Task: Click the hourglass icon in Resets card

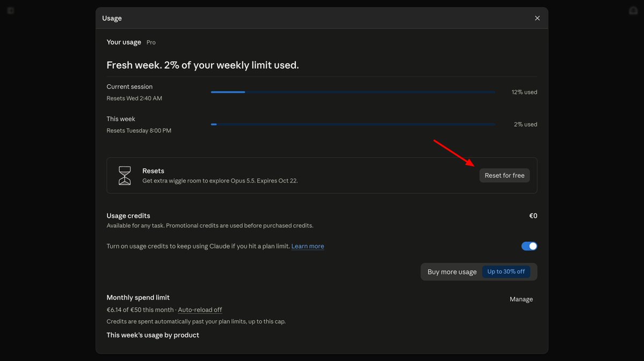Action: click(125, 175)
